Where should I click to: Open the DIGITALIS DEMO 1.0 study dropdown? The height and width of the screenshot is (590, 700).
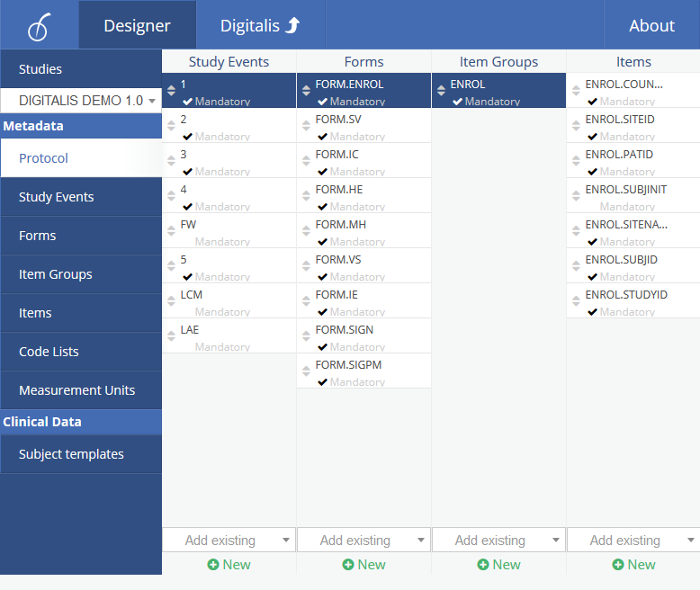tap(81, 101)
